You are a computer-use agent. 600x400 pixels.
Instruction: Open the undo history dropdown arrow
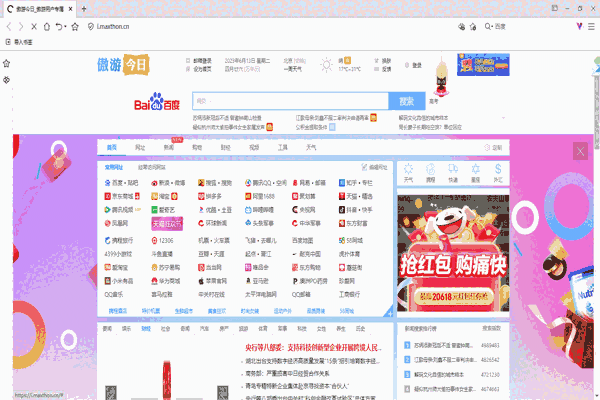point(65,26)
